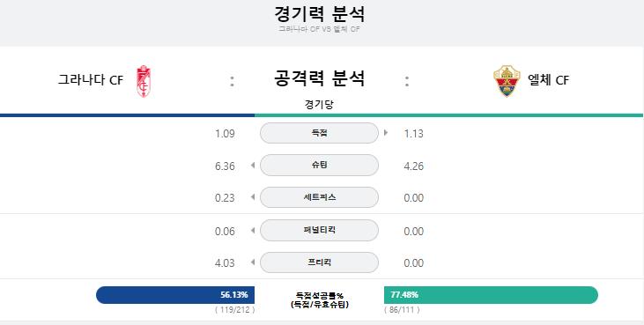
Task: Click the blue 56.13% success rate bar
Action: (x=175, y=295)
